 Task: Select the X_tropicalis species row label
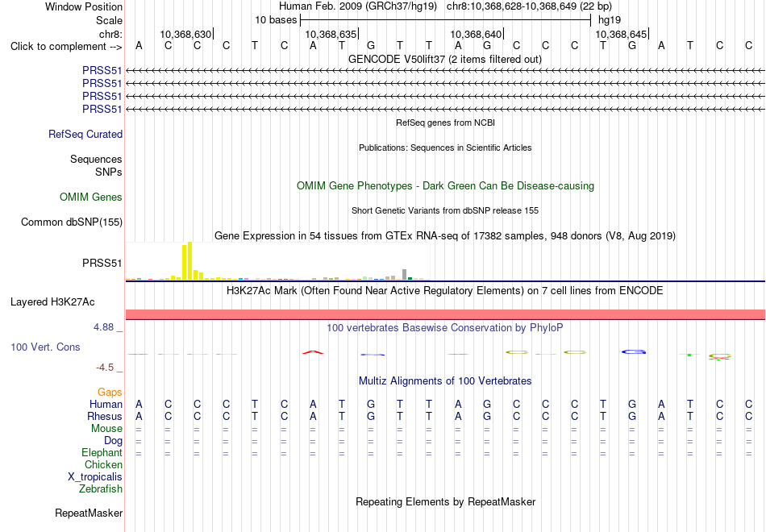[x=95, y=477]
